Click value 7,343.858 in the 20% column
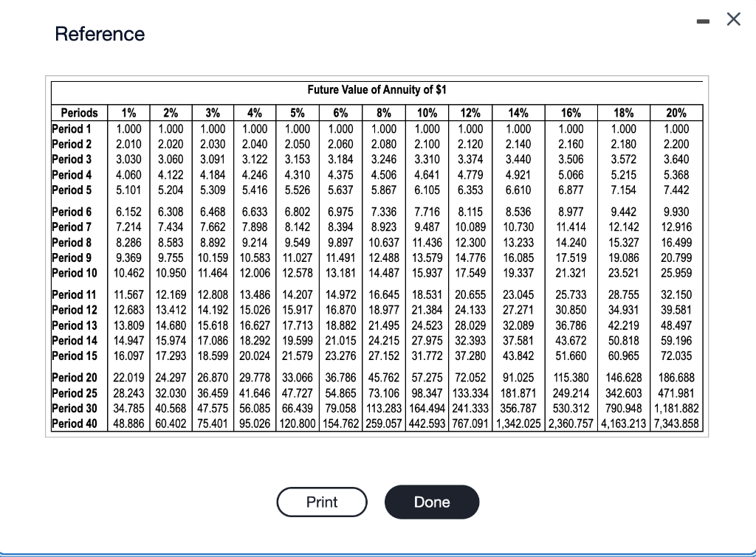 [x=676, y=424]
